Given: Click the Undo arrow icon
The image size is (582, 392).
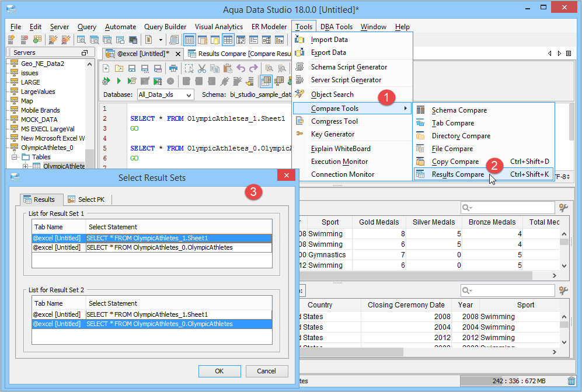Looking at the screenshot, I should point(241,68).
